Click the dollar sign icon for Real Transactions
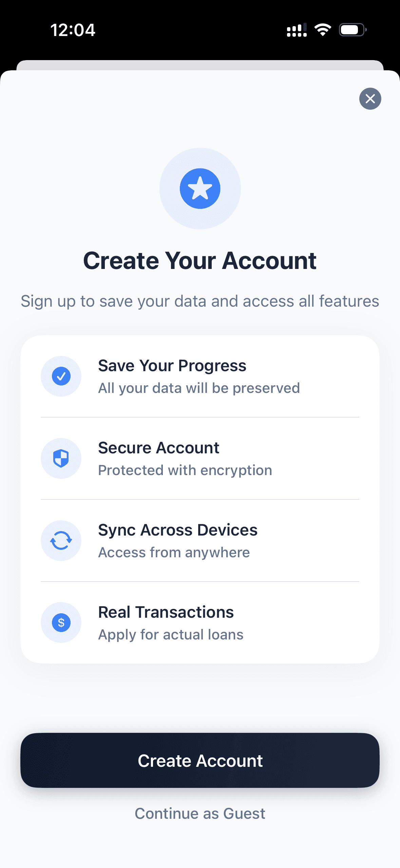 [x=61, y=622]
